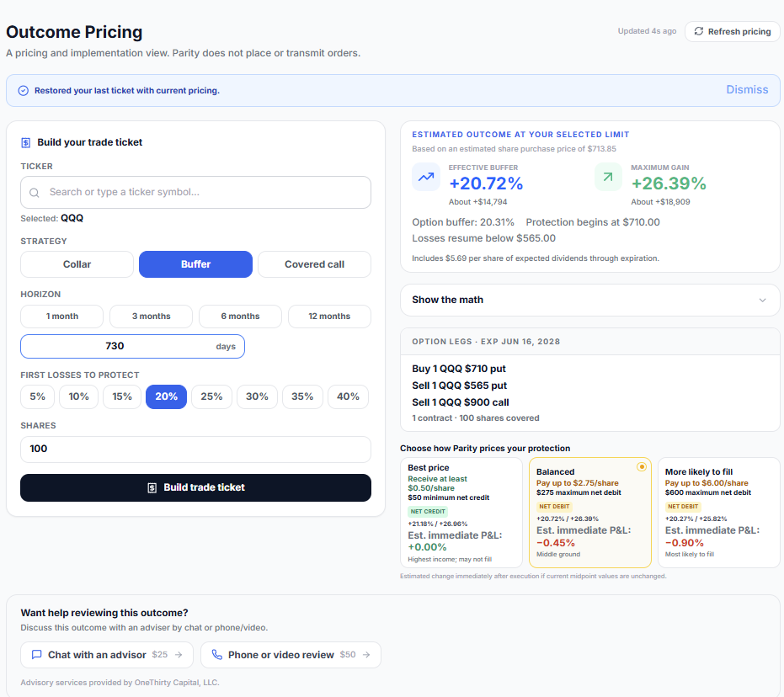Click the Updated 4s ago timestamp
784x697 pixels.
647,31
